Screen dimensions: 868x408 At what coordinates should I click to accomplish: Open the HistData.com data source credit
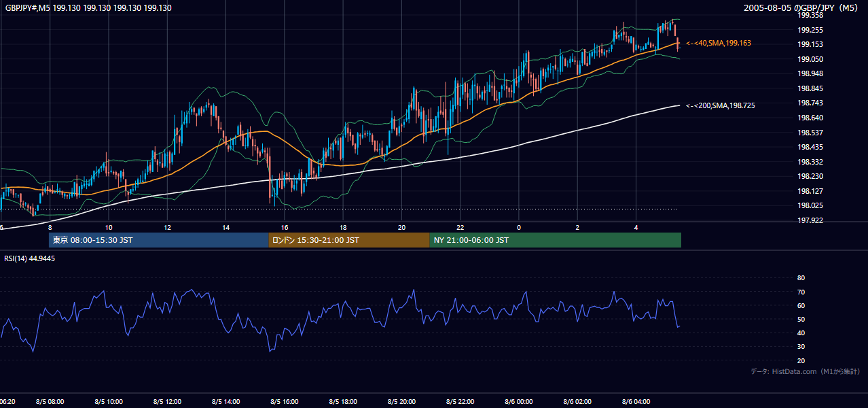(x=806, y=371)
